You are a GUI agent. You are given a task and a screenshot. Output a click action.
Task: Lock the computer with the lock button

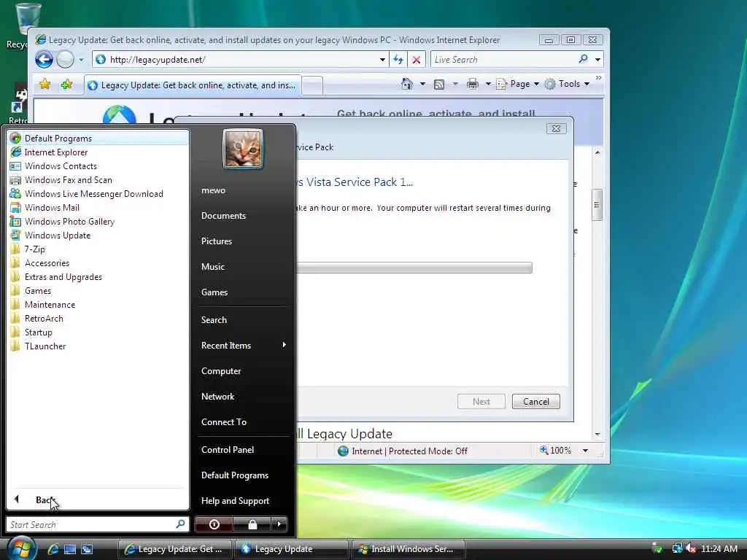(252, 524)
